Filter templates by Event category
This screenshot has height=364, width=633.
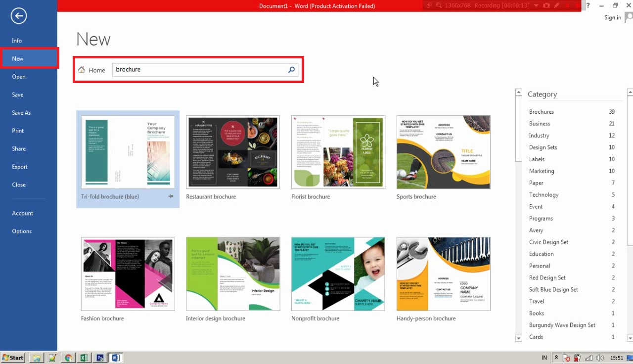pos(572,207)
